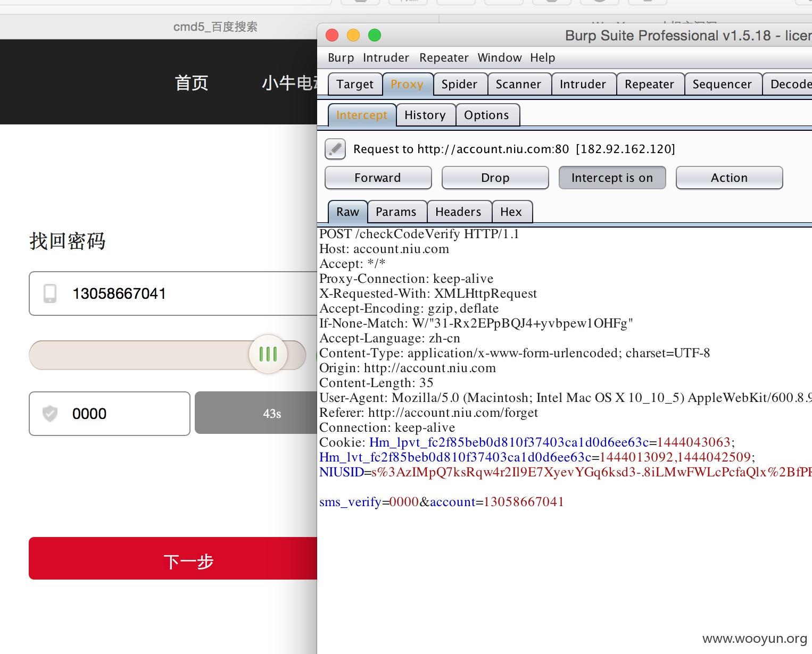
Task: Open the Window menu
Action: 500,57
